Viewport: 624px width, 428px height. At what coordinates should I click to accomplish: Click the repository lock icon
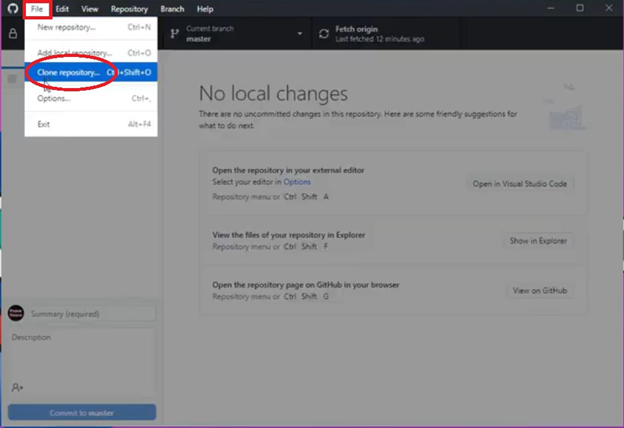click(13, 33)
